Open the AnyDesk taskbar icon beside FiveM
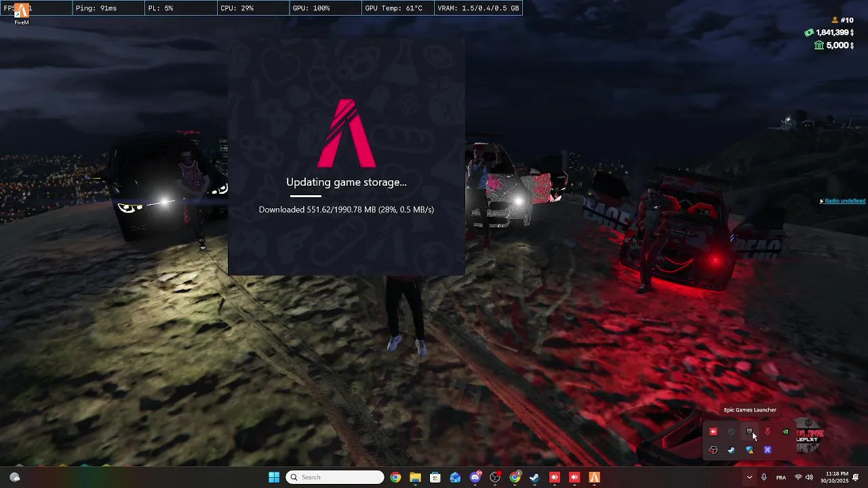The height and width of the screenshot is (488, 868). point(574,477)
